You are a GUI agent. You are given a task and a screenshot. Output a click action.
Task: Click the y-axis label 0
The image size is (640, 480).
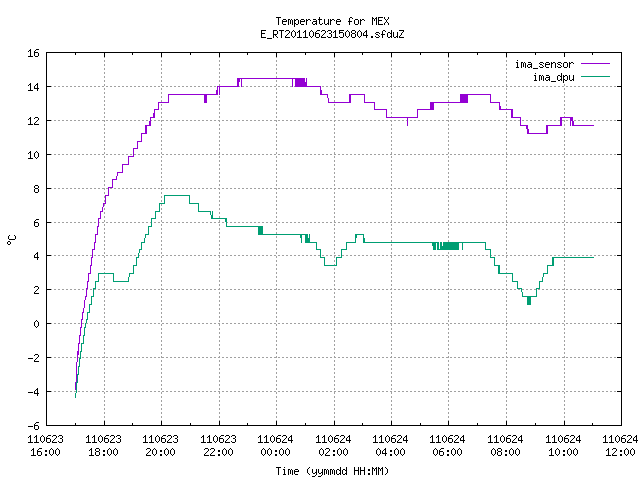37,324
